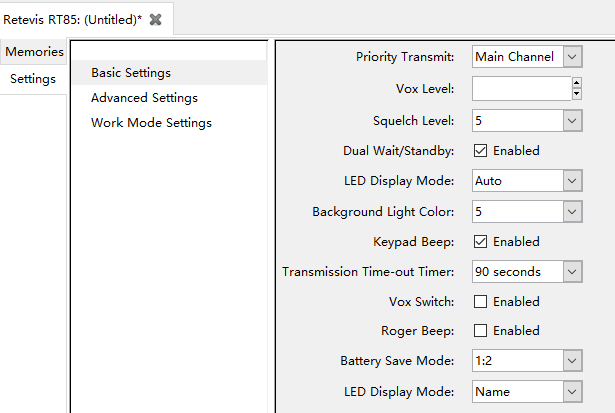The height and width of the screenshot is (413, 615).
Task: Enable the Roger Beep checkbox
Action: [x=480, y=331]
